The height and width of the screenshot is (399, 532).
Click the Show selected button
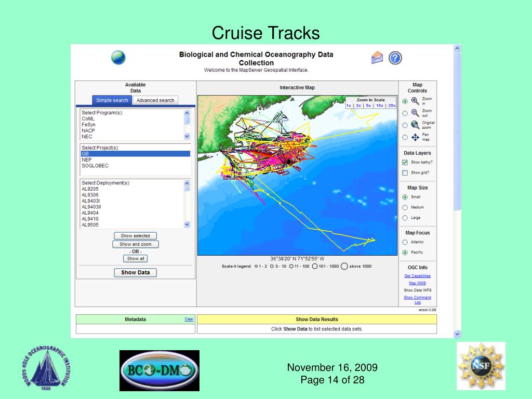[x=136, y=236]
